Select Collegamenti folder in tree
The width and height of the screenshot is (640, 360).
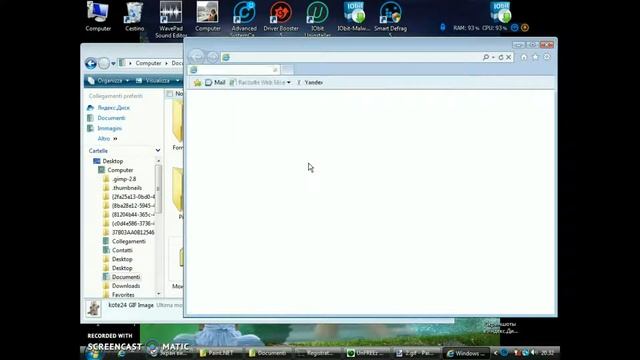pyautogui.click(x=129, y=242)
